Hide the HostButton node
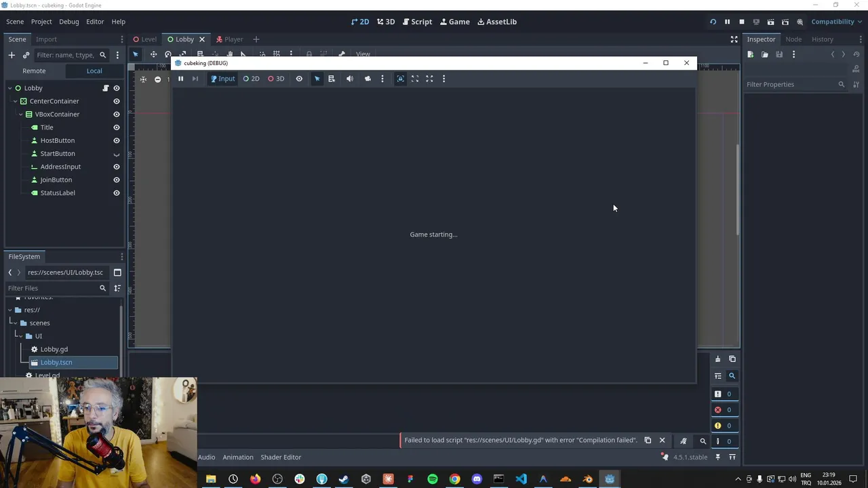The image size is (868, 488). [x=116, y=140]
